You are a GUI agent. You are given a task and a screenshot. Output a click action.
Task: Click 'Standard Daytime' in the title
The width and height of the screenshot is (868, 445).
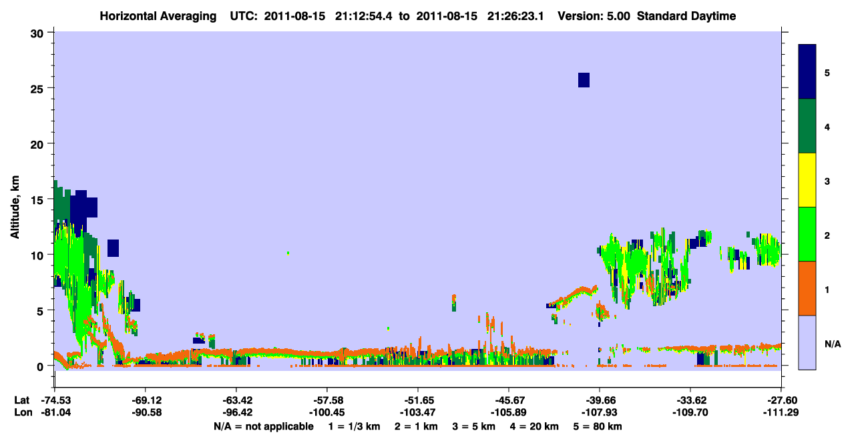coord(686,16)
